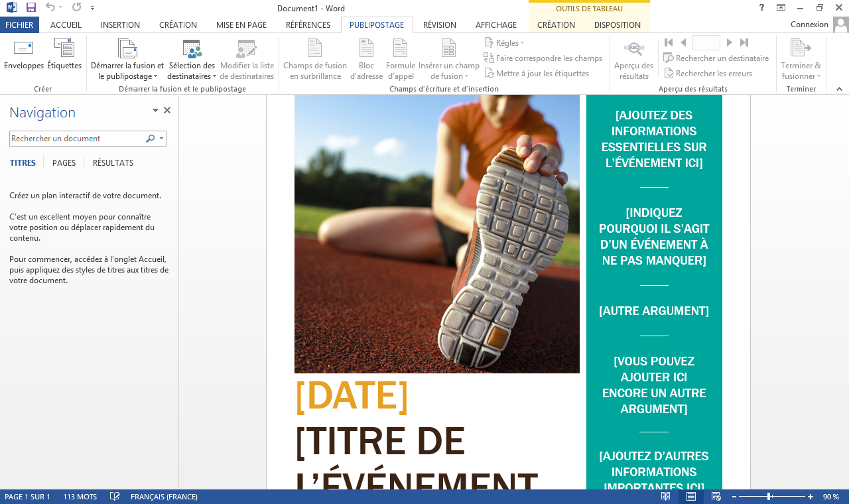The height and width of the screenshot is (504, 849).
Task: Open the CRÉATION tab under Outils de tableau
Action: 556,25
